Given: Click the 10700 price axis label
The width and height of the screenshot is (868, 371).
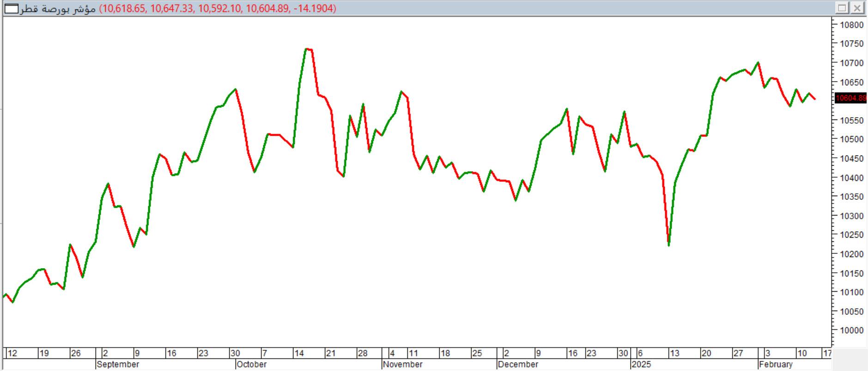Looking at the screenshot, I should (851, 63).
